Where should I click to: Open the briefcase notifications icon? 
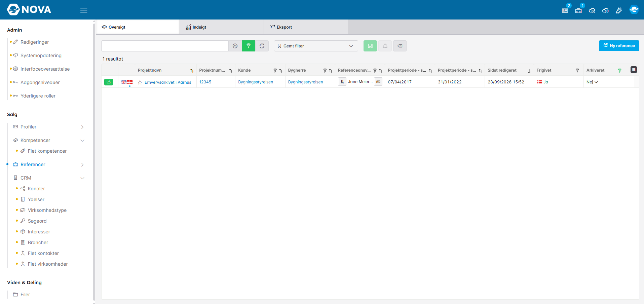click(578, 10)
